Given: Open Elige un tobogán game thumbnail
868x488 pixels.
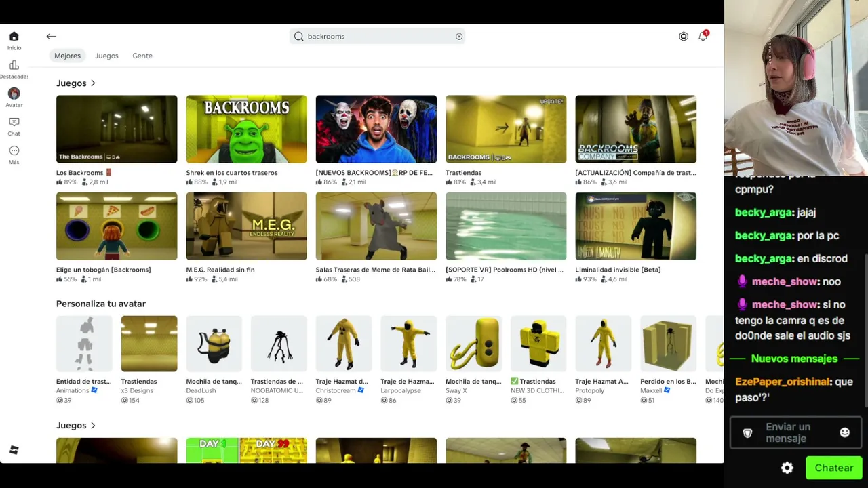Looking at the screenshot, I should [117, 226].
